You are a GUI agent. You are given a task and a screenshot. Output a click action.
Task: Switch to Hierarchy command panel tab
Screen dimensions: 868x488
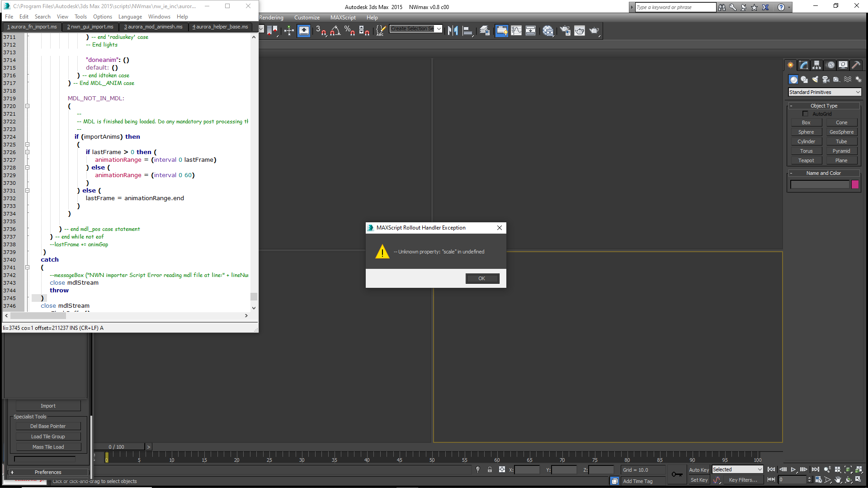(x=816, y=65)
